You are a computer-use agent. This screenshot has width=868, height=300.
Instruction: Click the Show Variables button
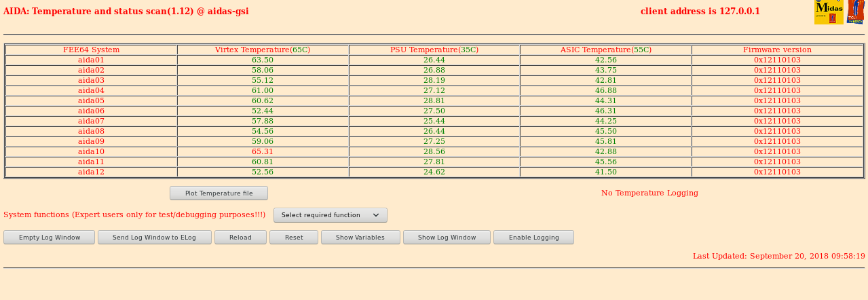click(x=360, y=238)
